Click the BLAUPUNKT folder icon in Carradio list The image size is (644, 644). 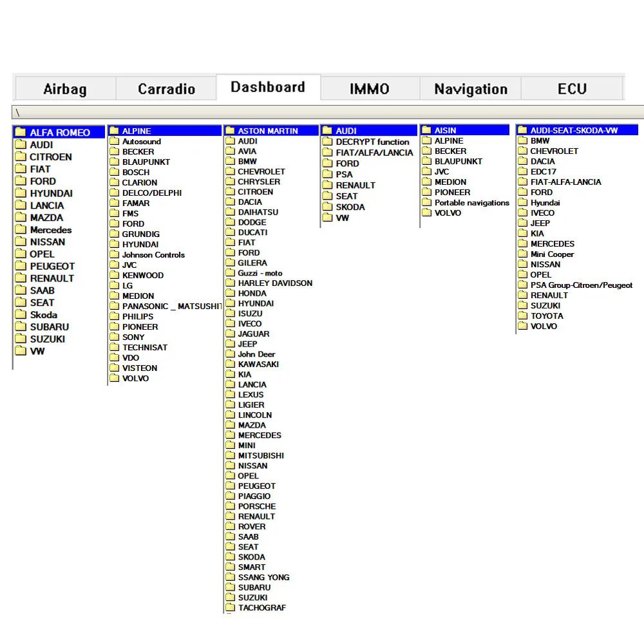pyautogui.click(x=115, y=162)
